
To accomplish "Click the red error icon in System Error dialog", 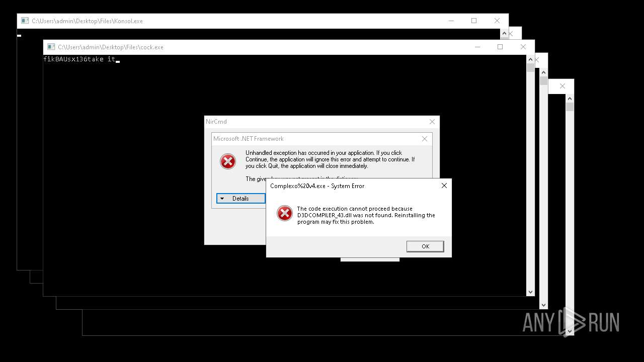I will click(x=285, y=213).
